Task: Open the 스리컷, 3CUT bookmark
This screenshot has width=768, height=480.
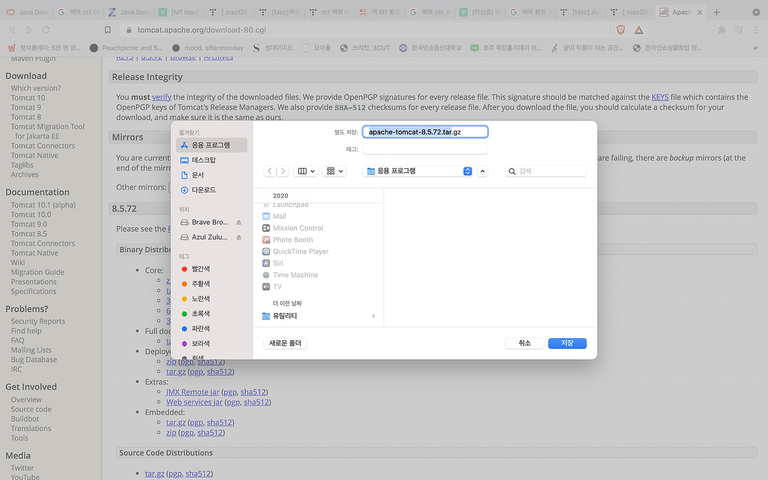Action: point(365,48)
